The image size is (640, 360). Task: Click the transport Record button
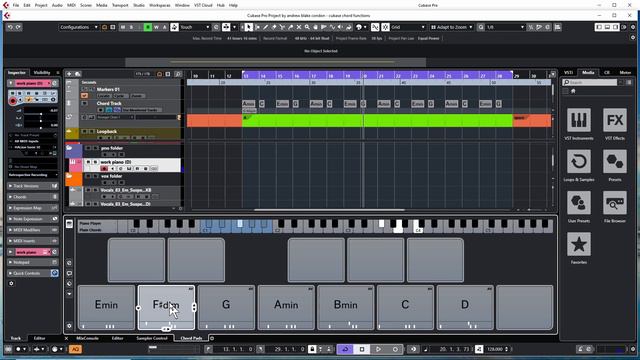pos(395,349)
